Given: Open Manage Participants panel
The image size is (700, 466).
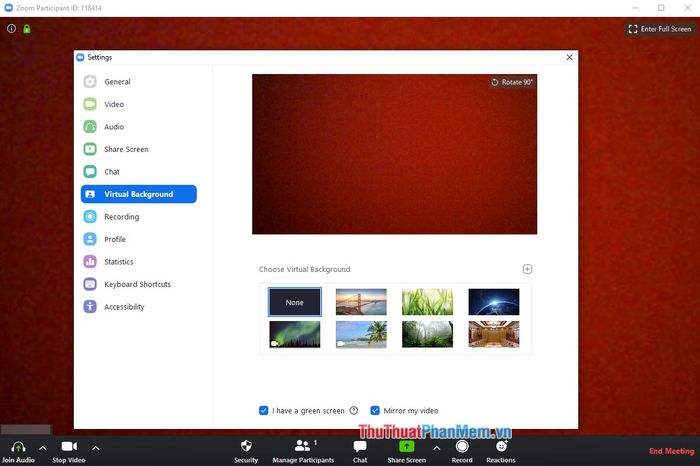Looking at the screenshot, I should tap(303, 451).
